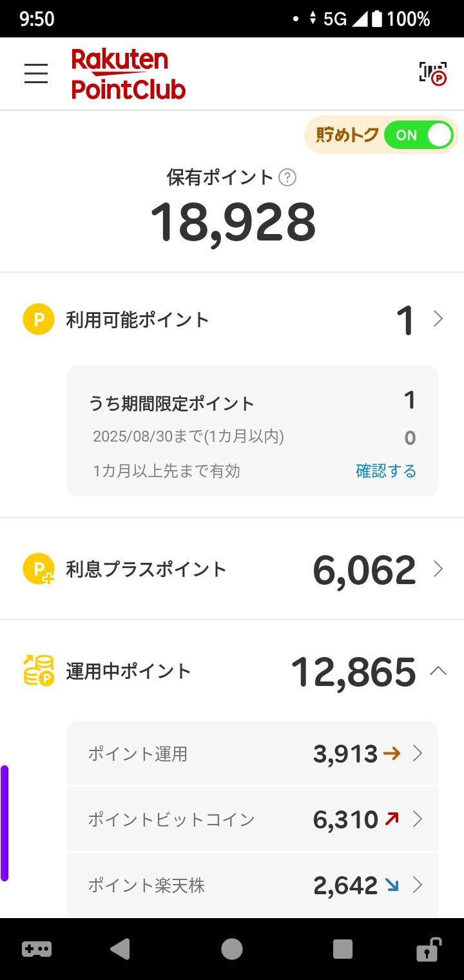Viewport: 464px width, 980px height.
Task: Open the hamburger menu
Action: pos(36,73)
